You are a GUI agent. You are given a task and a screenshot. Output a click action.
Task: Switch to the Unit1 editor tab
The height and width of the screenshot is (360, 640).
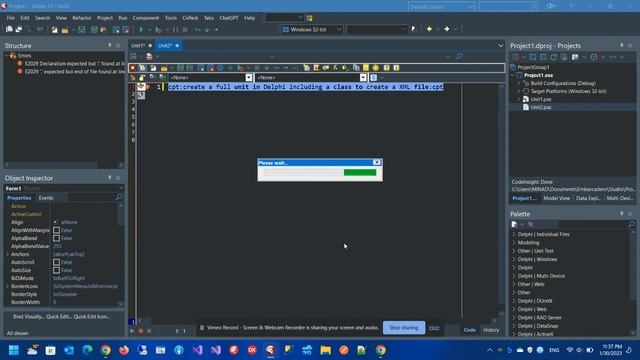point(139,46)
